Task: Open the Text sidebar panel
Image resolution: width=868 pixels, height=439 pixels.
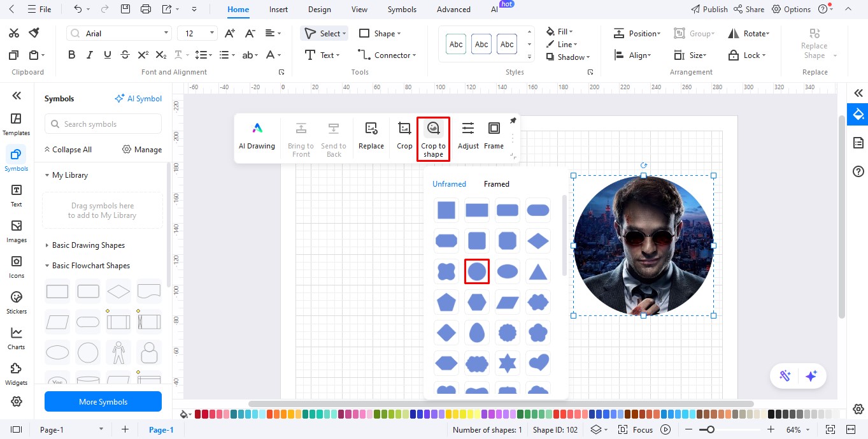Action: click(17, 196)
